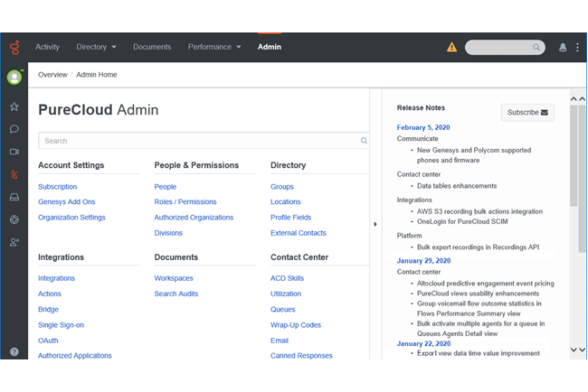Image resolution: width=588 pixels, height=392 pixels.
Task: Click the Overview breadcrumb
Action: pos(53,75)
